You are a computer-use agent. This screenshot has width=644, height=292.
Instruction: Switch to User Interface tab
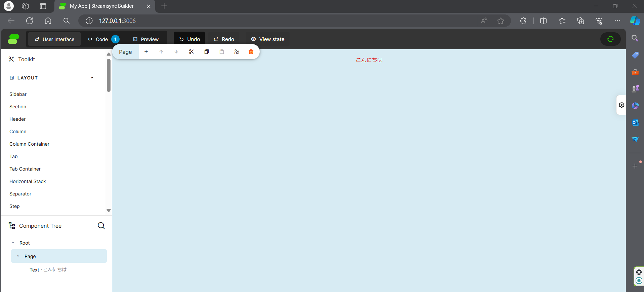(54, 39)
